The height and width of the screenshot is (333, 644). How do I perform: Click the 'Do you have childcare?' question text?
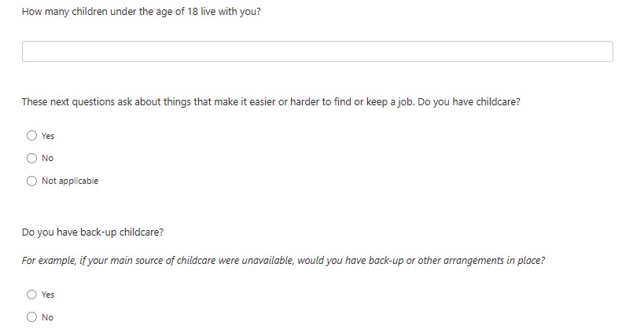point(469,102)
